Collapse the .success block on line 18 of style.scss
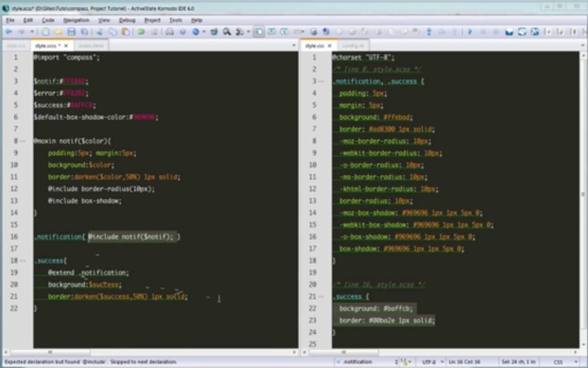Viewport: 588px width, 368px height. [x=23, y=261]
